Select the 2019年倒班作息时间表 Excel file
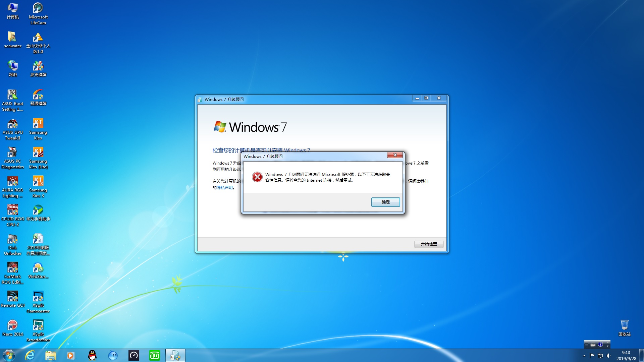Viewport: 644px width, 362px height. tap(38, 244)
